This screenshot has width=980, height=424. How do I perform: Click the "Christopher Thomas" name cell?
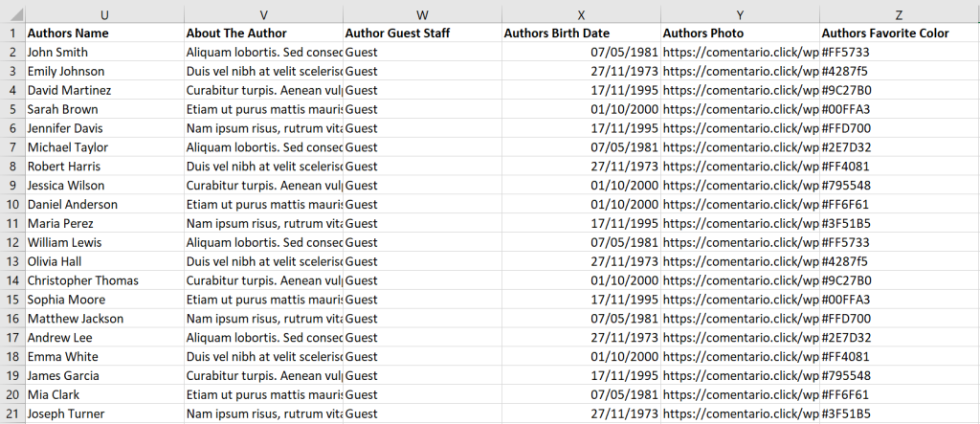(104, 280)
